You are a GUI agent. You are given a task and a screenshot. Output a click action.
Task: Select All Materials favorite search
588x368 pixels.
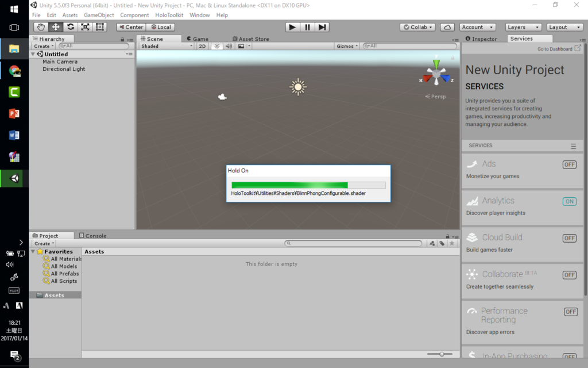(62, 259)
